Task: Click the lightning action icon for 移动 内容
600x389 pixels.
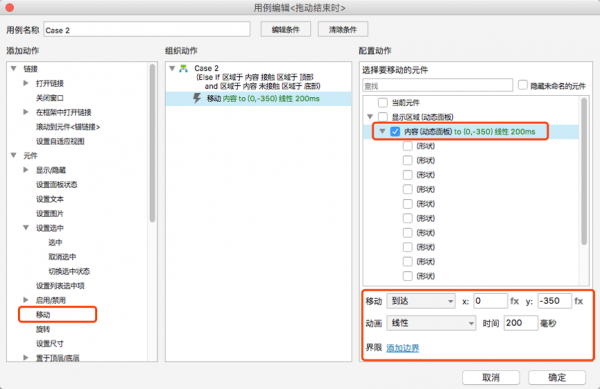Action: [197, 98]
